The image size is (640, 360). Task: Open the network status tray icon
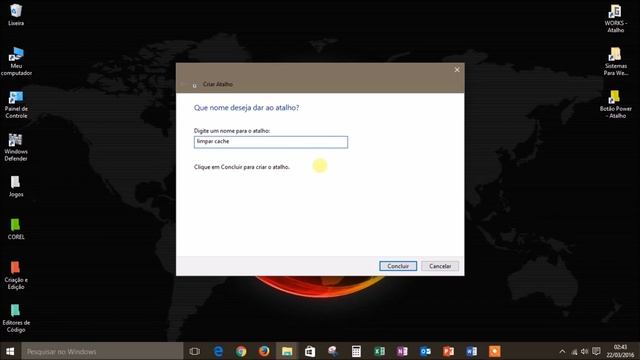tap(574, 351)
